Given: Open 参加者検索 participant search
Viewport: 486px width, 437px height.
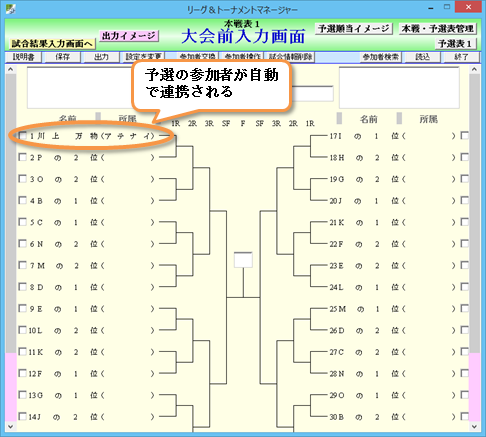Looking at the screenshot, I should point(380,57).
